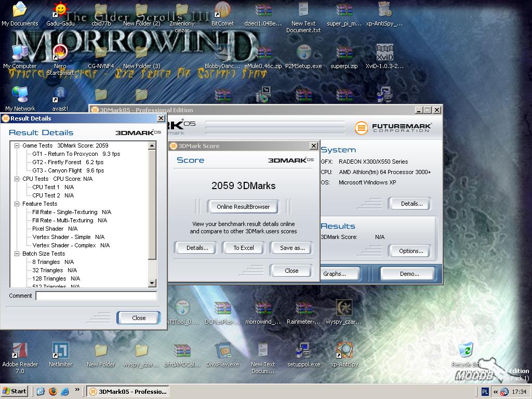This screenshot has width=532, height=399.
Task: Collapse the Feature Tests tree node
Action: click(x=17, y=204)
